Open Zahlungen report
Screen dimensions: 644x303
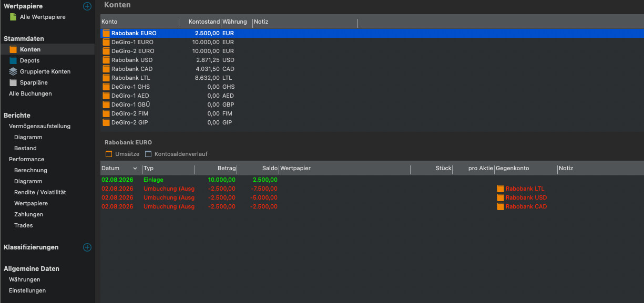click(x=29, y=214)
